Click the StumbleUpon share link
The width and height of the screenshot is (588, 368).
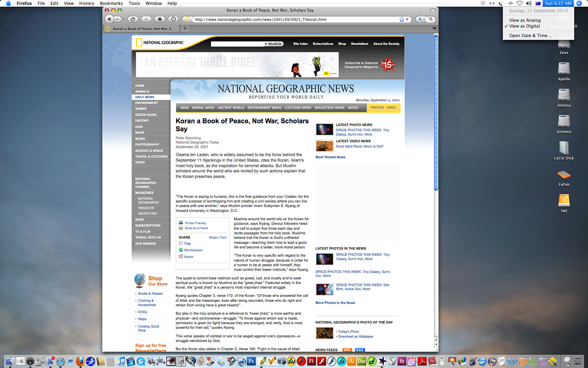193,250
